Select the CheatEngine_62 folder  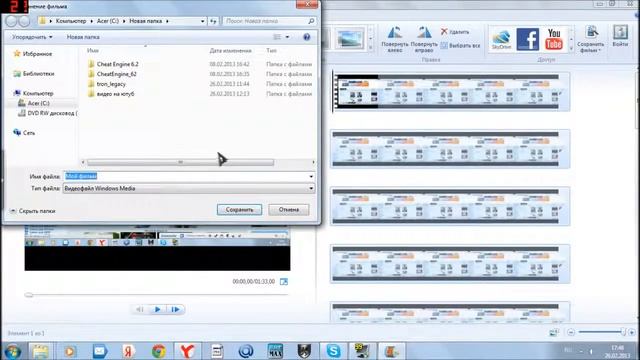click(x=112, y=74)
